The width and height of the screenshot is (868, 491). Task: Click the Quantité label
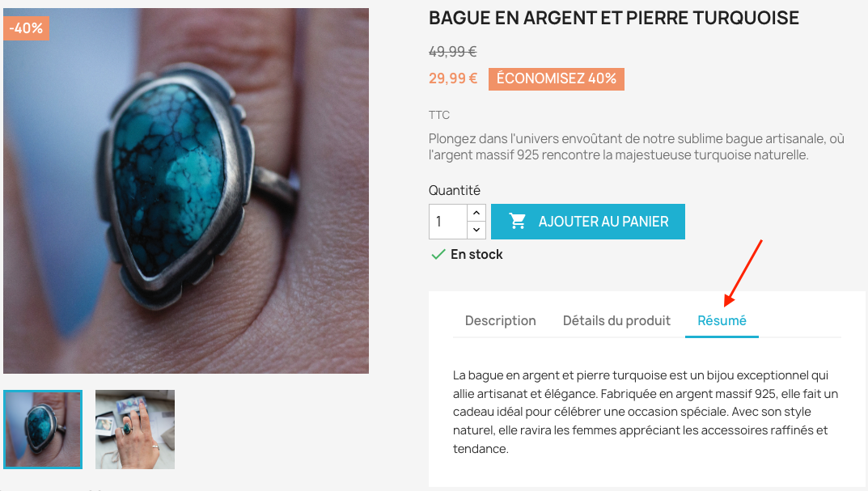(455, 190)
